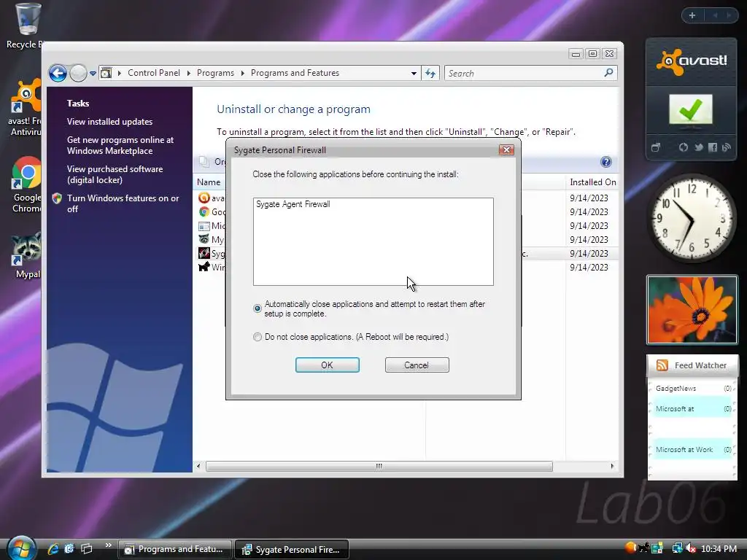Select the Mypal raccoon icon in the program list
This screenshot has height=560, width=747.
tap(204, 239)
